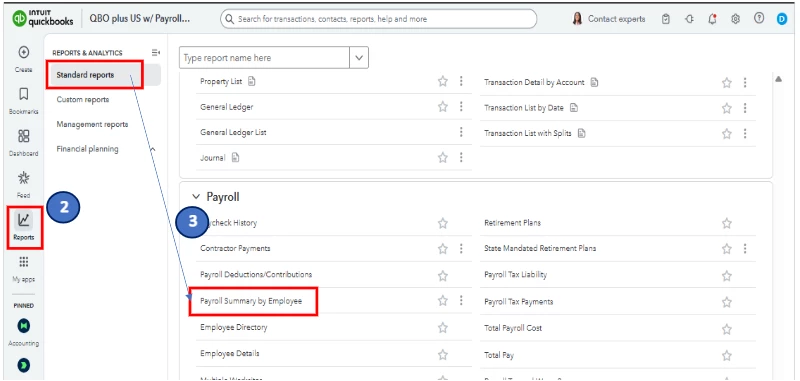This screenshot has width=800, height=381.
Task: Click Contact experts in the header
Action: point(616,19)
